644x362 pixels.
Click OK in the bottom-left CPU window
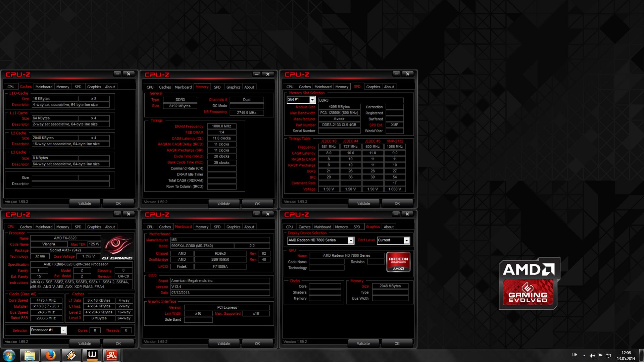[x=118, y=344]
